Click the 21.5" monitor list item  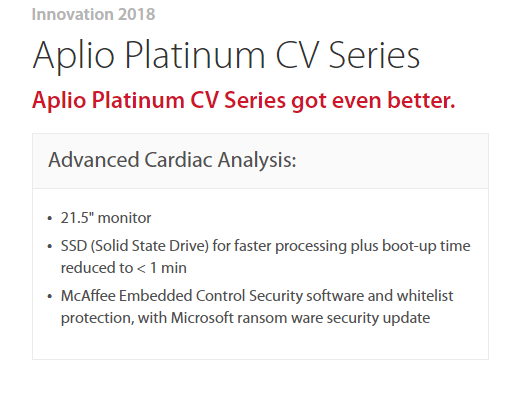(x=106, y=218)
